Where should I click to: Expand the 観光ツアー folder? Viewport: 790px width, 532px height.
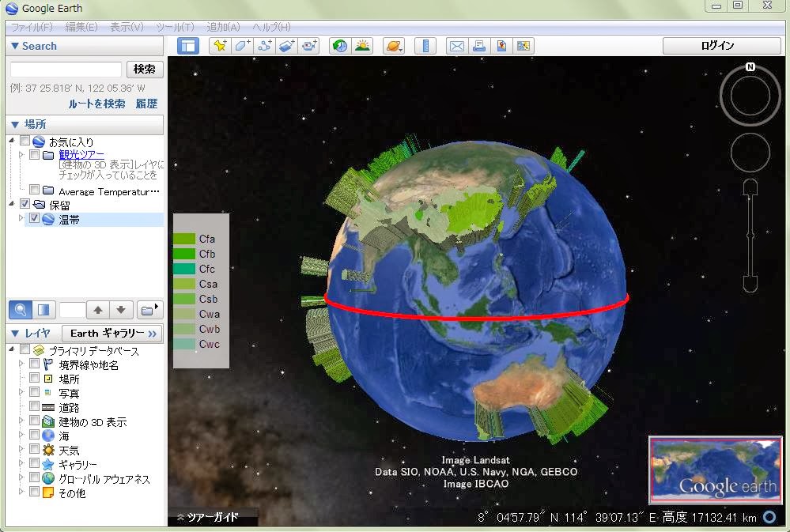pos(21,155)
